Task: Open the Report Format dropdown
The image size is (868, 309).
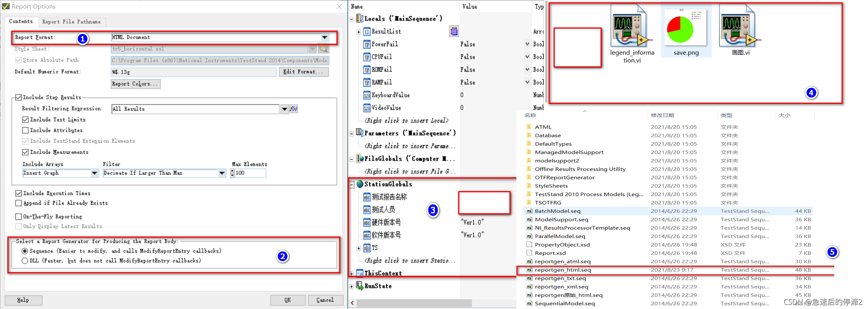Action: click(x=324, y=38)
